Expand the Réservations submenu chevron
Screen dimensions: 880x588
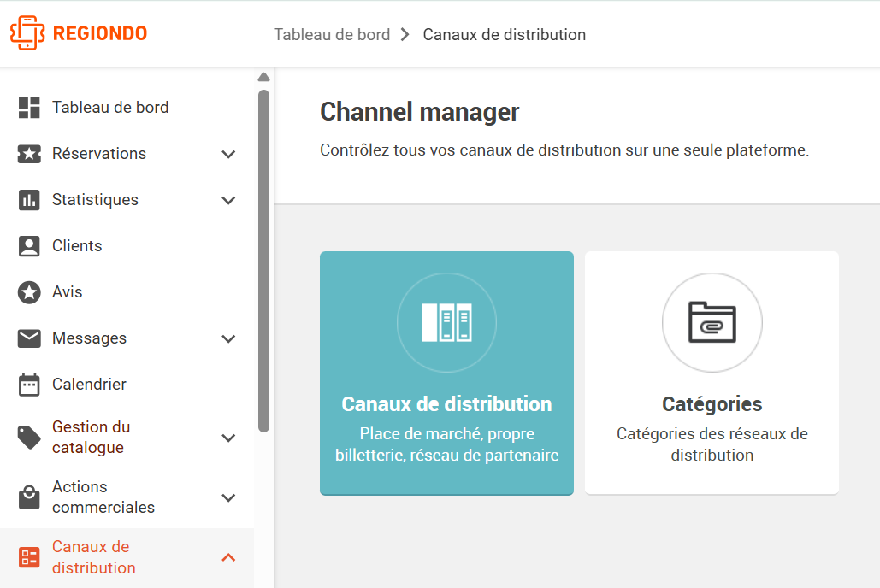[228, 154]
